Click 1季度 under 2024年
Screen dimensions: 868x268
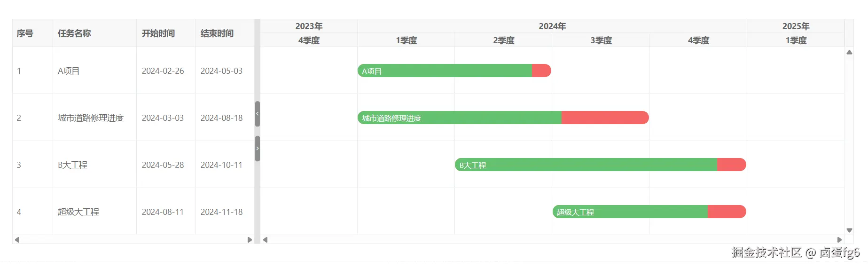point(406,40)
